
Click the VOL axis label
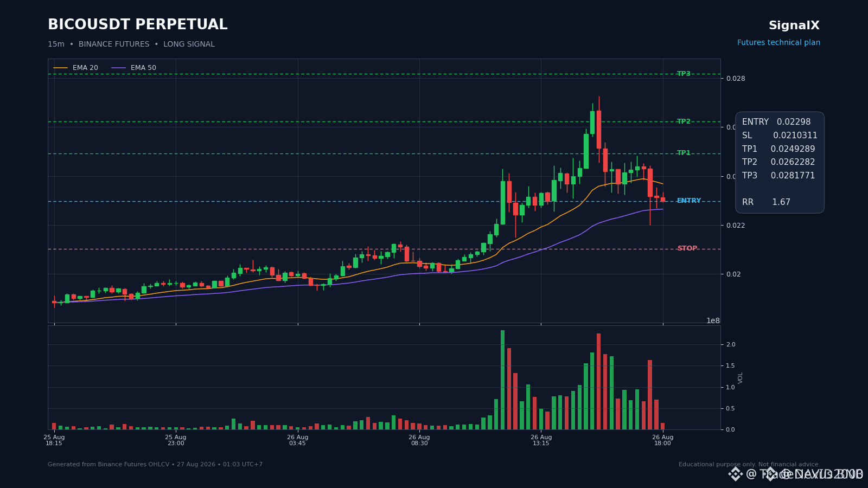741,378
